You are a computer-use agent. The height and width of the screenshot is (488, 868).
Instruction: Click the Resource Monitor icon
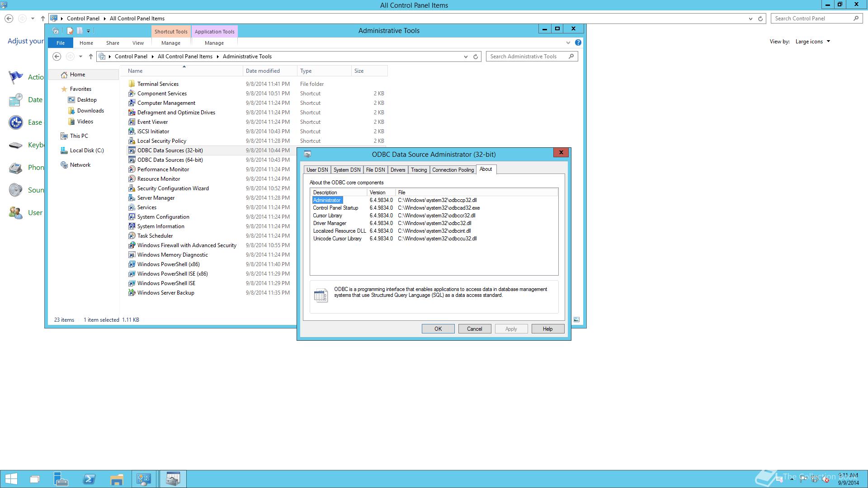[x=132, y=179]
